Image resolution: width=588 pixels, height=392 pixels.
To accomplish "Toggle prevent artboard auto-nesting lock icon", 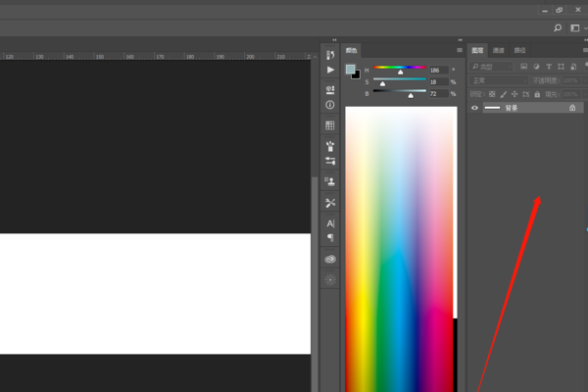I will point(525,94).
